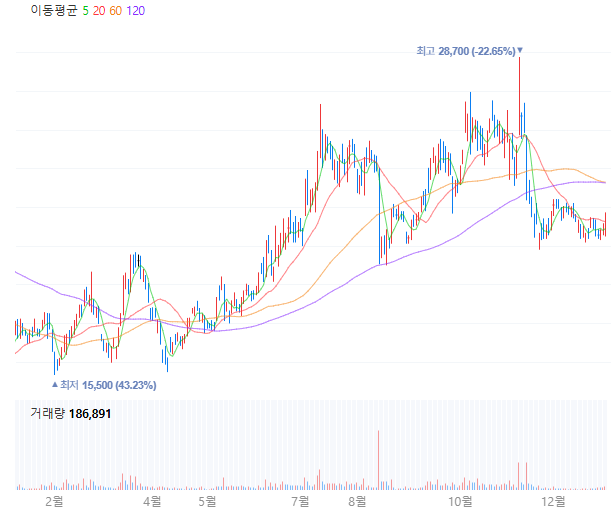Select the 8월 marker on time axis
Viewport: 611px width, 516px height.
click(357, 500)
